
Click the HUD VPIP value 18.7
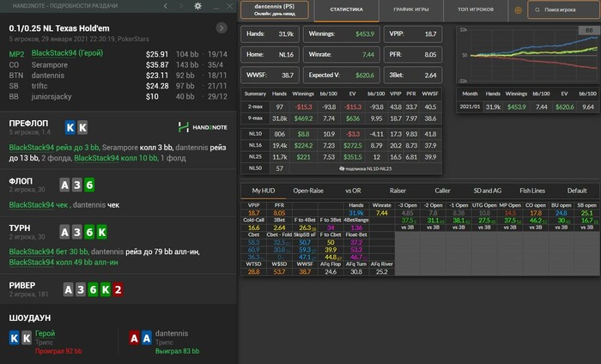[254, 213]
